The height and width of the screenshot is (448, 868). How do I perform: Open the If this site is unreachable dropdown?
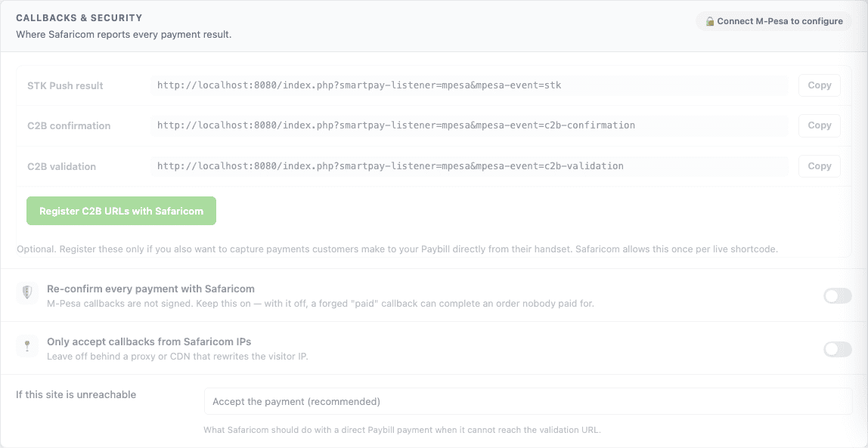click(x=528, y=402)
